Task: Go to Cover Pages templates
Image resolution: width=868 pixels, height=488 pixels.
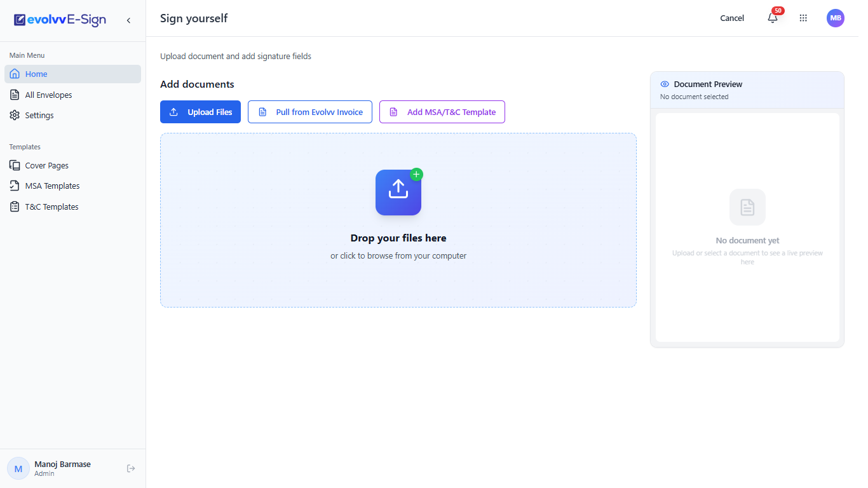Action: point(72,165)
